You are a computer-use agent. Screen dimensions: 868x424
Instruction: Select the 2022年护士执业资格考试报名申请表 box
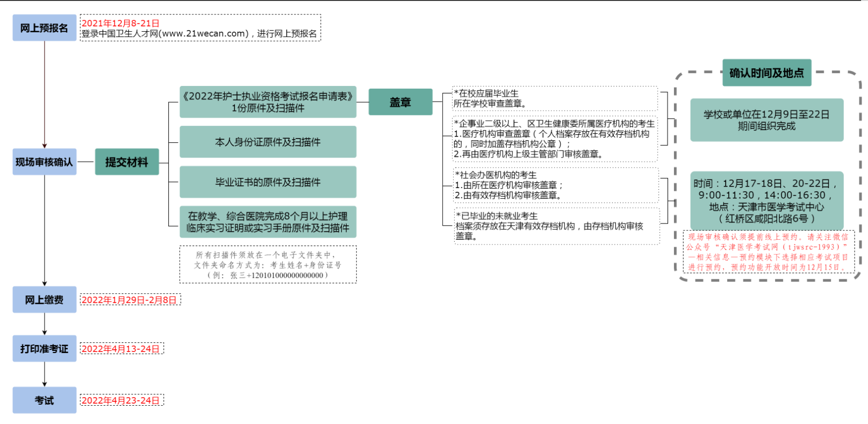[x=268, y=102]
